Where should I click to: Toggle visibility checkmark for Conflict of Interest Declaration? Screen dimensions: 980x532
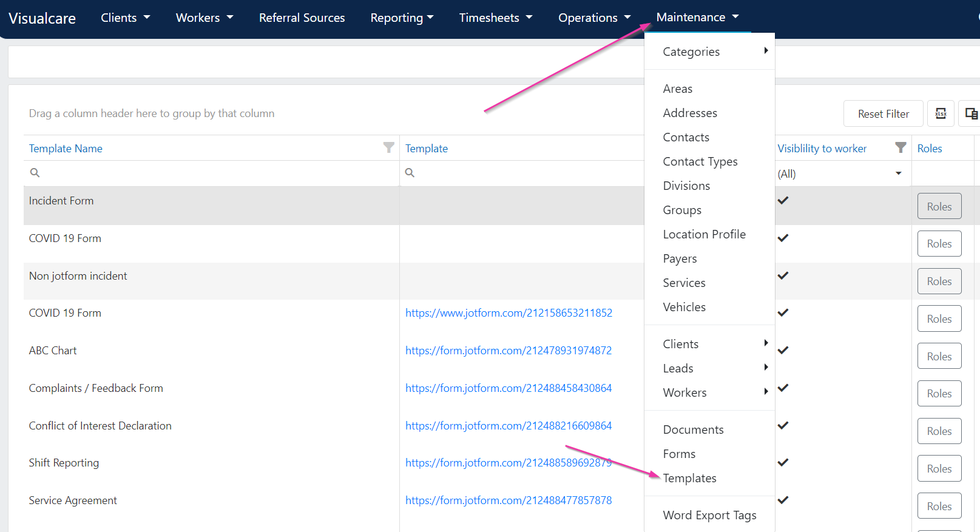pos(783,425)
